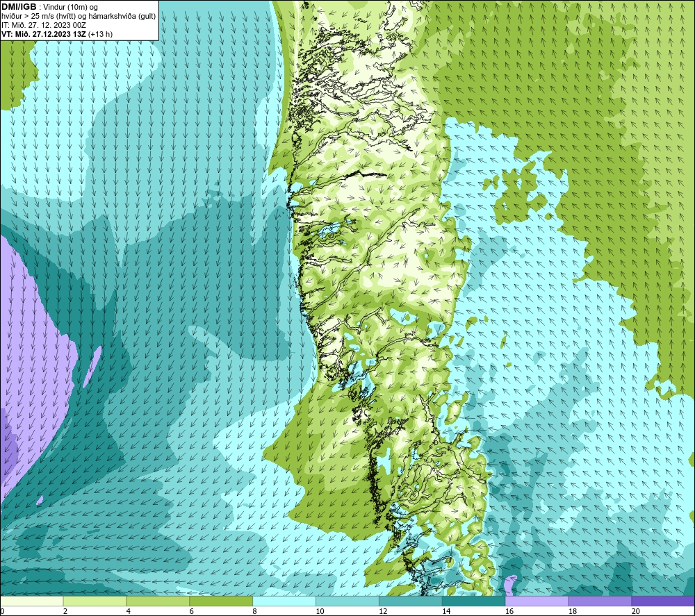695x616 pixels.
Task: Click the 6–8 m/s olive green swatch
Action: tap(221, 601)
